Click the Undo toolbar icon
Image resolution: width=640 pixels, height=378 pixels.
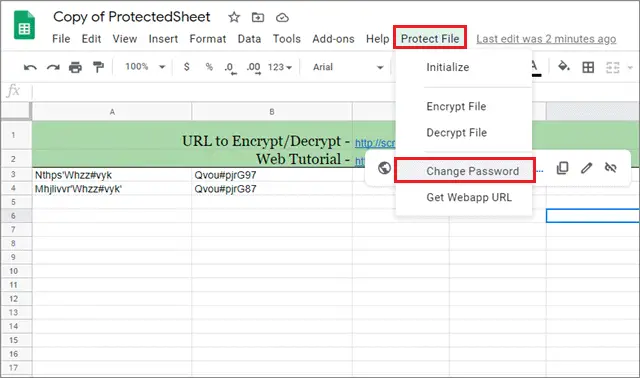point(30,67)
